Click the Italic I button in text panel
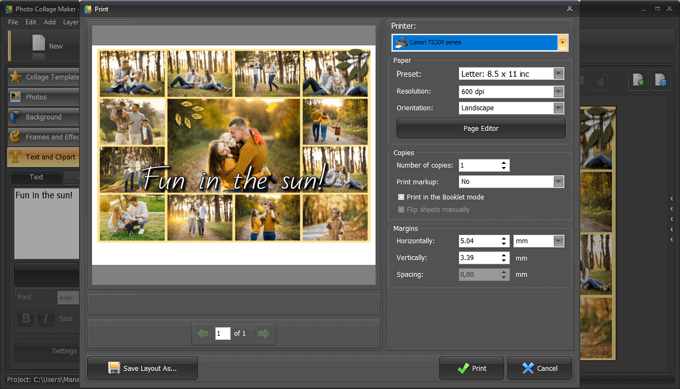The width and height of the screenshot is (680, 389). [46, 318]
